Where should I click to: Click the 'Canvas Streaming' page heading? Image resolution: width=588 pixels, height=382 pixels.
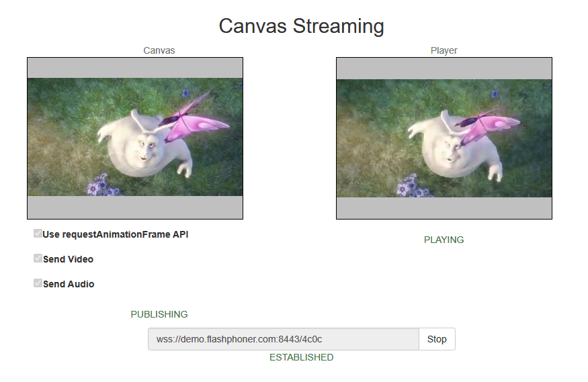coord(301,26)
